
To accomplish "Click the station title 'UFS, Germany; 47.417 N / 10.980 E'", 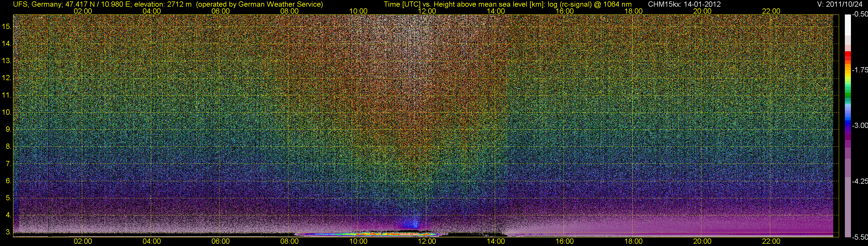I will (72, 4).
